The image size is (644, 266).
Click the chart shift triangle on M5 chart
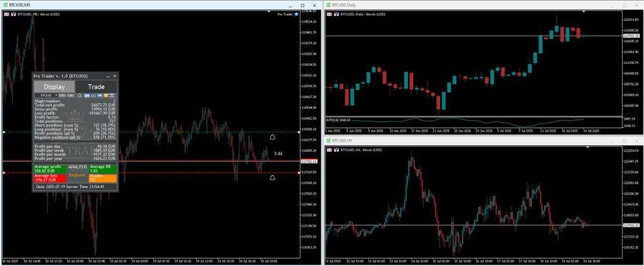point(268,12)
